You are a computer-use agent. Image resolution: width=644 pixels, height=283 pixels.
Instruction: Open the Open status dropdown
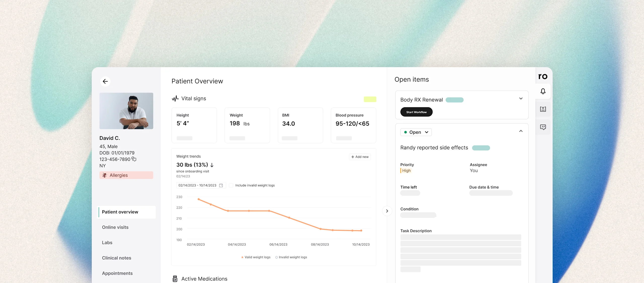coord(416,132)
